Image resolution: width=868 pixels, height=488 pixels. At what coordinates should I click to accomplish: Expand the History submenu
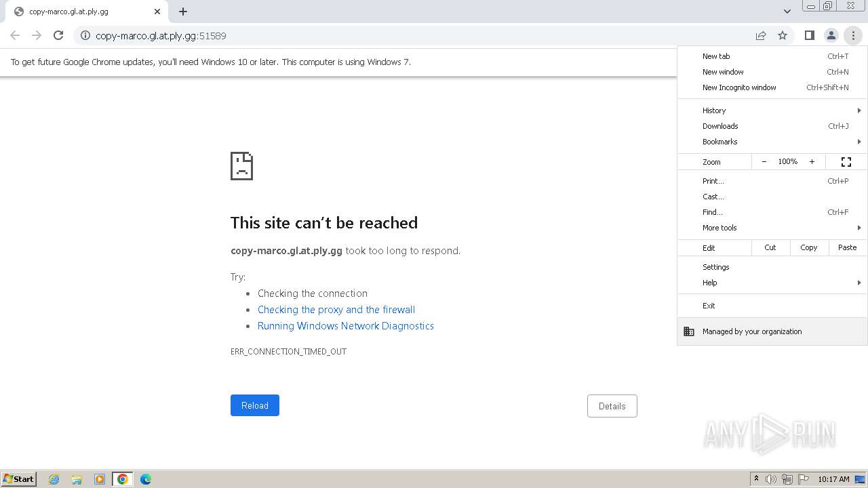coord(772,110)
